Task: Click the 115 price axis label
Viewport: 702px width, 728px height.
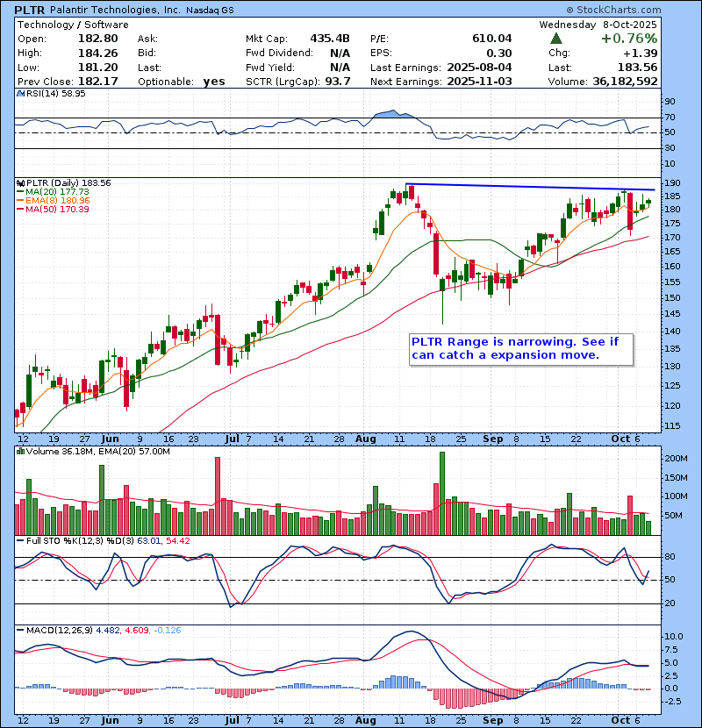Action: [674, 425]
